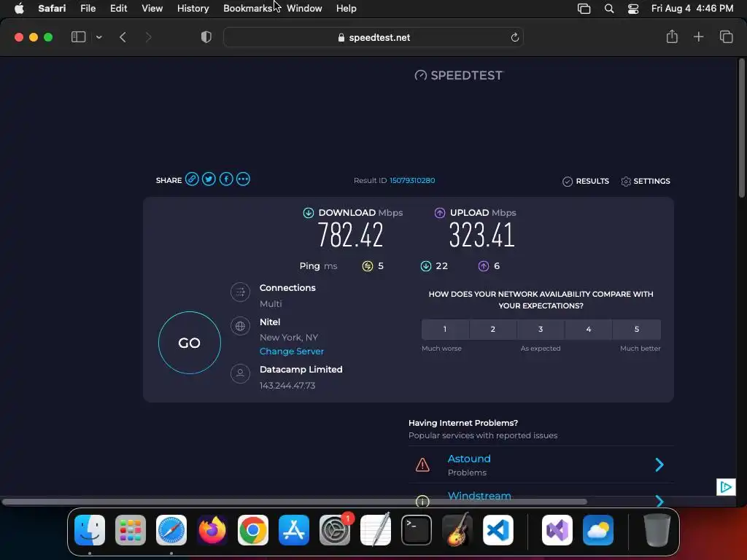Viewport: 747px width, 560px height.
Task: Open a new Safari tab
Action: pos(698,36)
